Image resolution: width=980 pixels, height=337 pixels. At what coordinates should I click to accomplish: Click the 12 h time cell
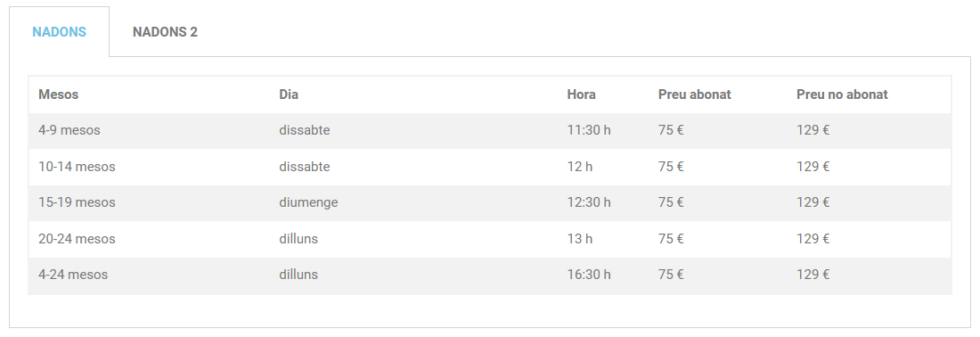(579, 167)
